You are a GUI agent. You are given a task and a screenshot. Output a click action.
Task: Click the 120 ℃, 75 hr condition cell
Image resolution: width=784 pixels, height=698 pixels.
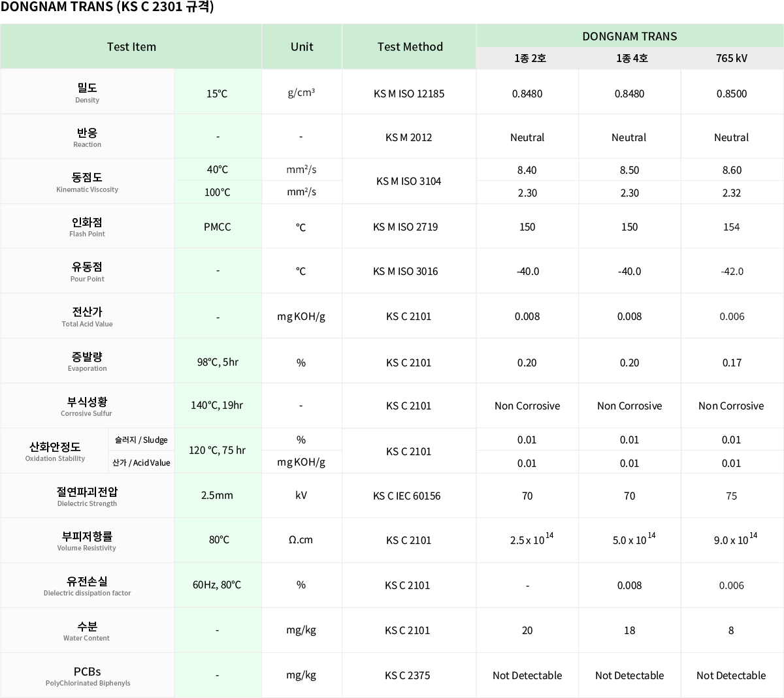point(218,450)
